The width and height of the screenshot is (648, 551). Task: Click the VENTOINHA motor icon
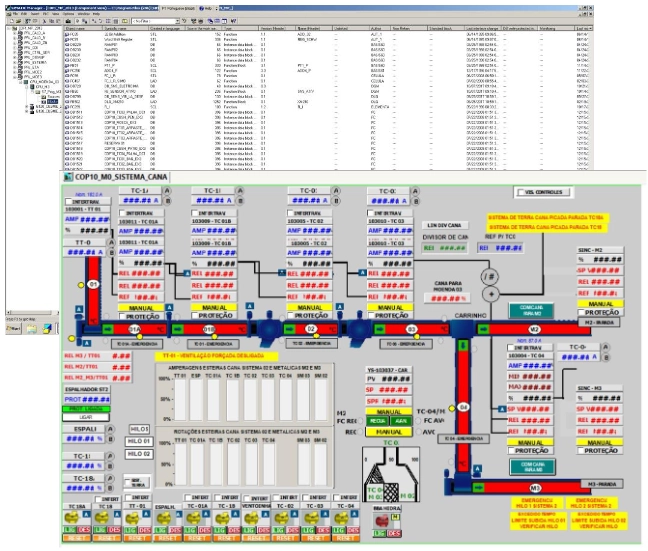point(253,518)
